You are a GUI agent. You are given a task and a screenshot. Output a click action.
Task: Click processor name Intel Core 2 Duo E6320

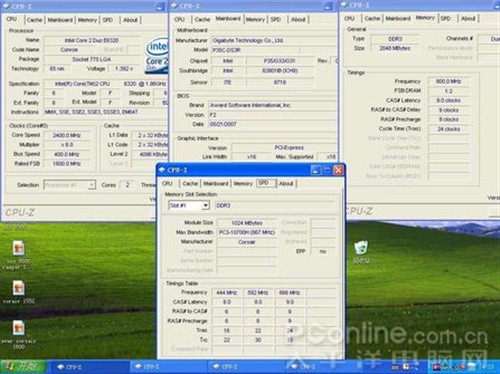point(92,40)
